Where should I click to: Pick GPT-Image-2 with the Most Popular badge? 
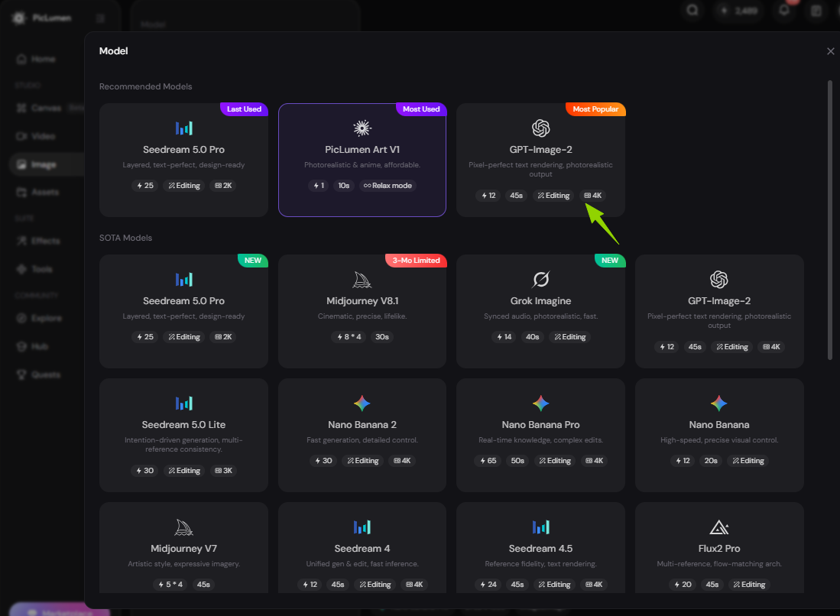pyautogui.click(x=540, y=160)
